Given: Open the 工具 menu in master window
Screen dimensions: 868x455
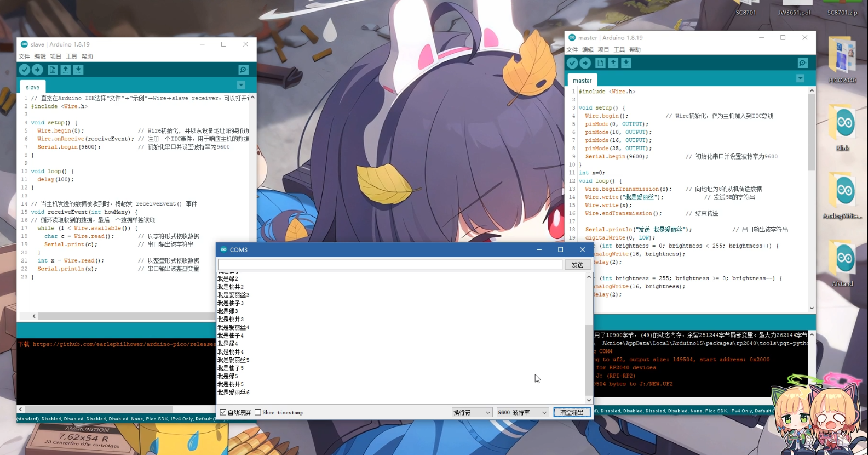Looking at the screenshot, I should click(619, 50).
